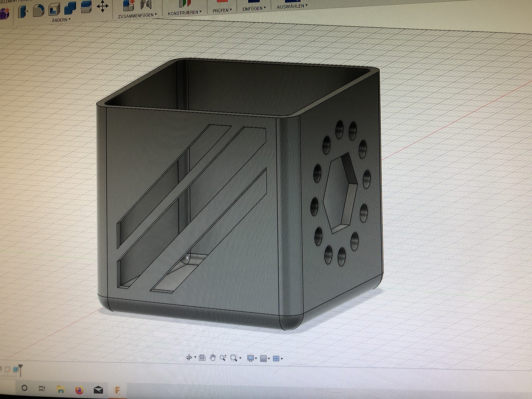The image size is (532, 399).
Task: Activate the Pan hand tool
Action: (x=212, y=358)
